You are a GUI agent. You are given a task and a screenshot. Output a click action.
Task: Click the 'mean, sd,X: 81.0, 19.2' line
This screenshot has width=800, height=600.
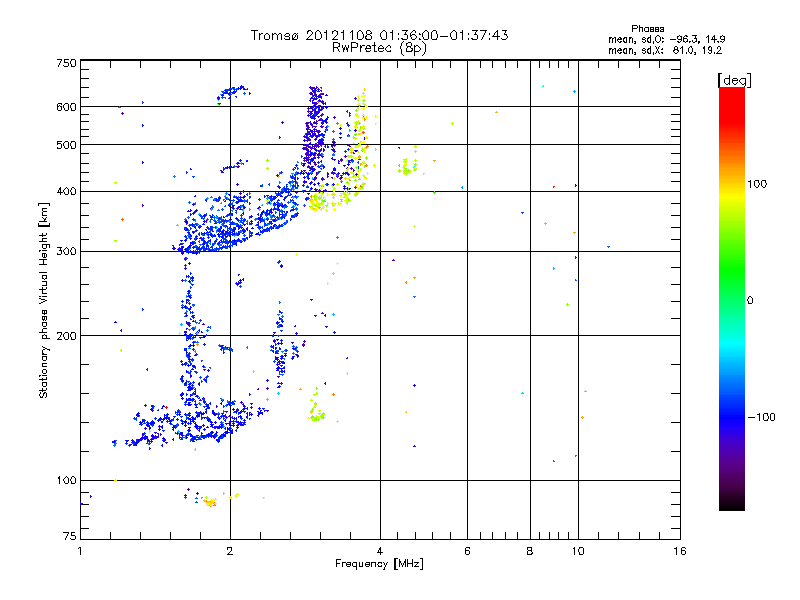click(665, 50)
